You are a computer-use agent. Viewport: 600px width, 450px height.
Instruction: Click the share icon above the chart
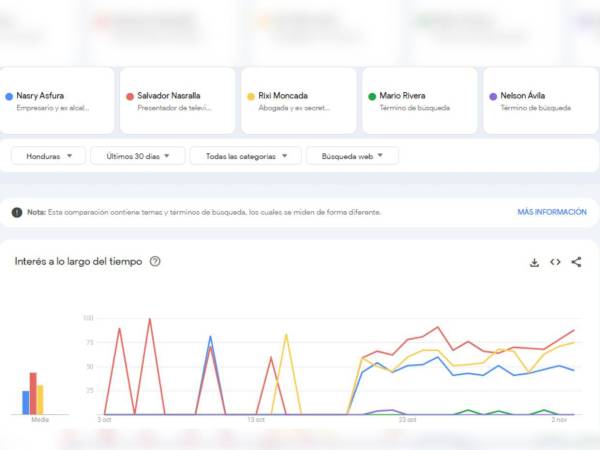(576, 262)
